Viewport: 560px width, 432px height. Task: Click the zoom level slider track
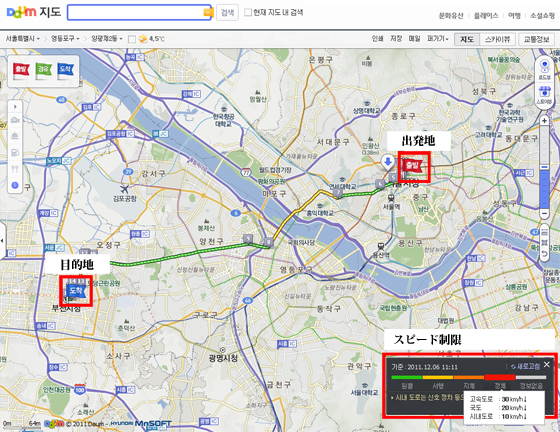coord(544,168)
